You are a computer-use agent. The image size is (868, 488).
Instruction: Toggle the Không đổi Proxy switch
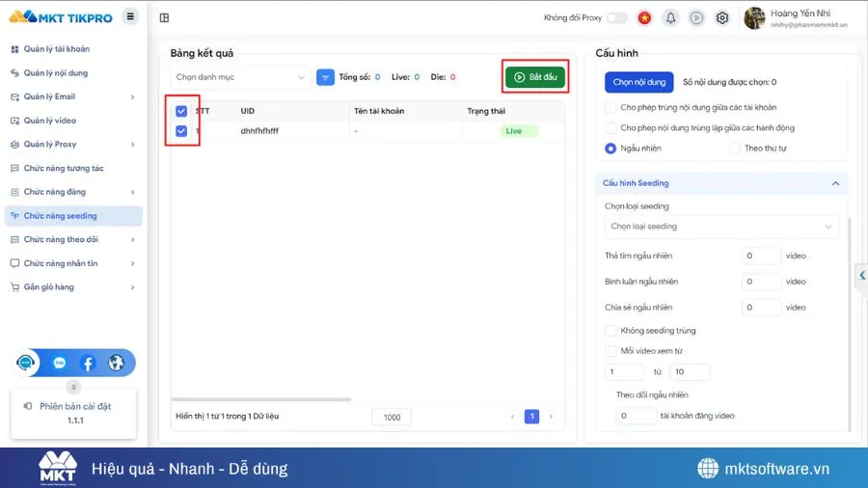coord(616,17)
